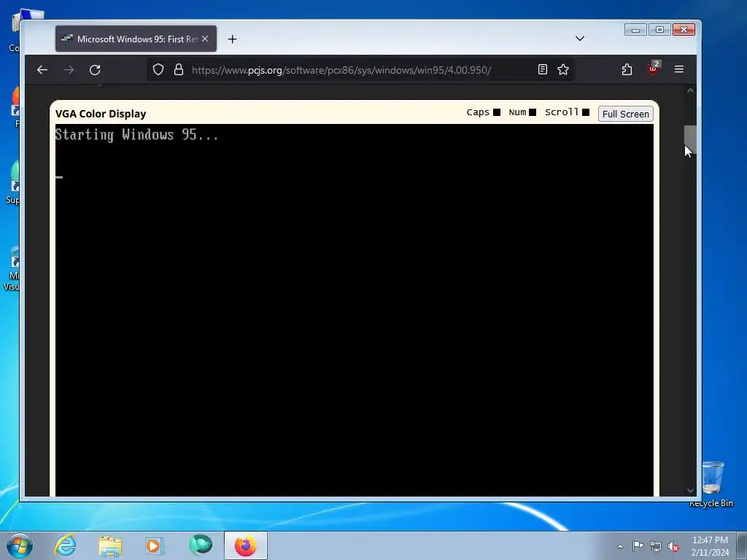Screen dimensions: 747x560
Task: Click the muted volume tray icon
Action: 673,546
